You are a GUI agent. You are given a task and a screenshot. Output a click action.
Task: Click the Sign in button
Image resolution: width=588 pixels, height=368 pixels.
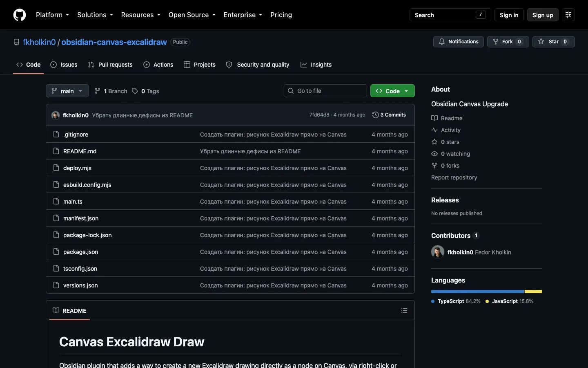coord(509,15)
